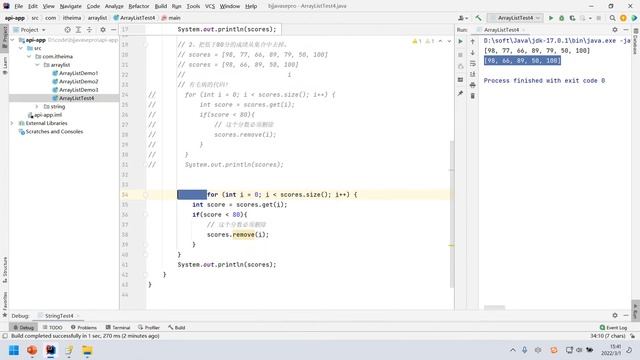Open the VCS menu
The width and height of the screenshot is (640, 360).
coord(210,6)
